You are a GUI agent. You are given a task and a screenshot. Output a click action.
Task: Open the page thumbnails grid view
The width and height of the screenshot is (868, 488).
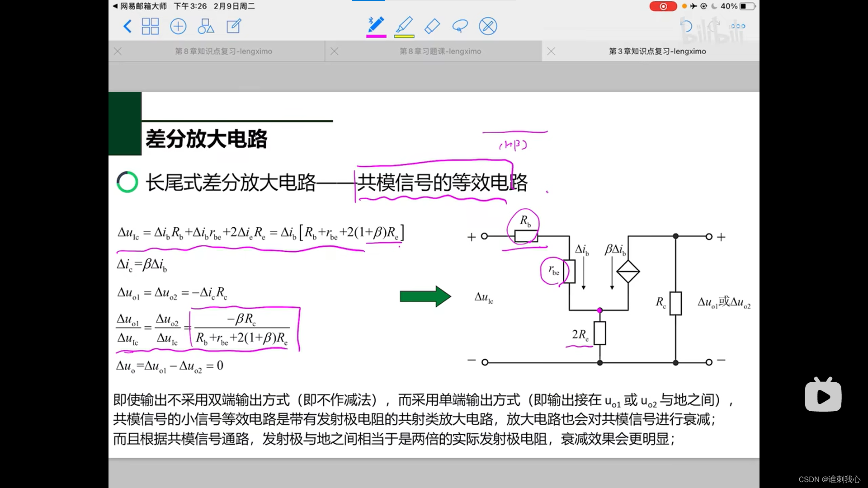(150, 26)
